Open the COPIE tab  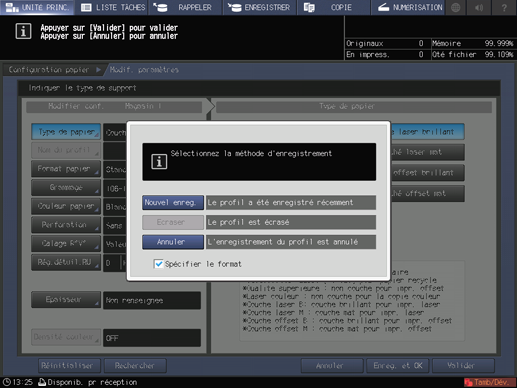[x=334, y=7]
